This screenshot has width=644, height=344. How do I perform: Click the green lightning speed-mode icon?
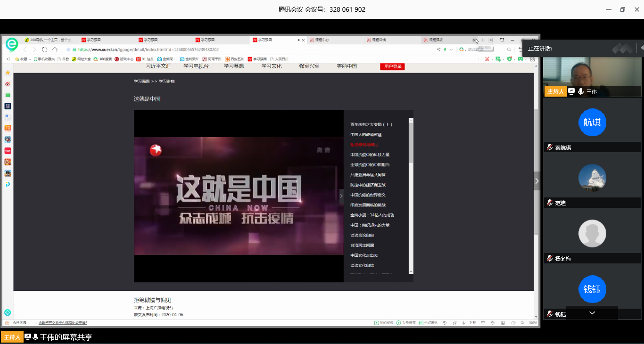point(445,49)
